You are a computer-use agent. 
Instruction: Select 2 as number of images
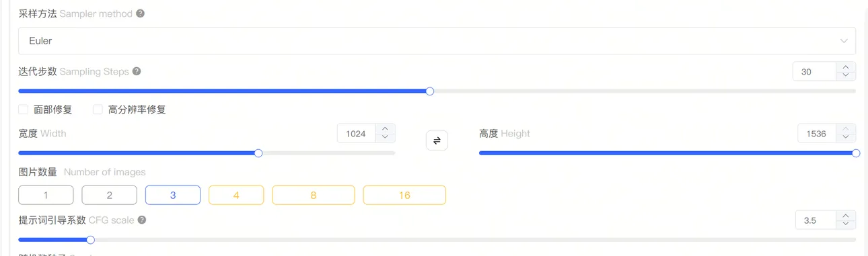109,195
